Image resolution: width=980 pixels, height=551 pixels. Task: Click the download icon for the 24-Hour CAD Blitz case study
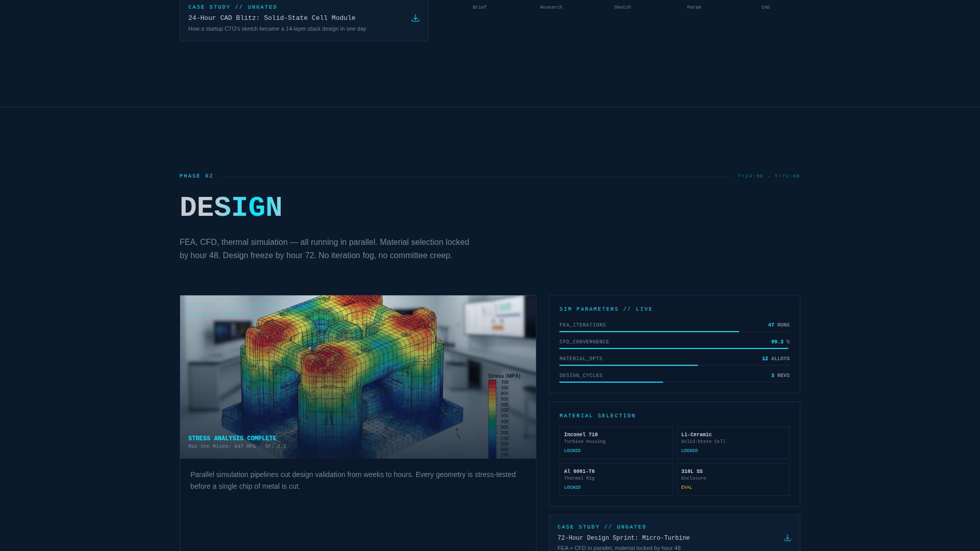click(x=415, y=18)
